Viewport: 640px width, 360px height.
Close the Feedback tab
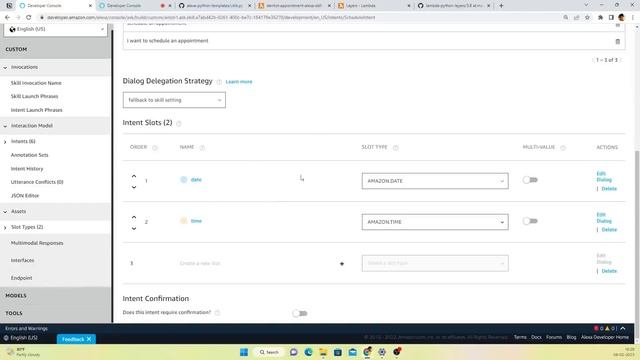click(x=89, y=339)
